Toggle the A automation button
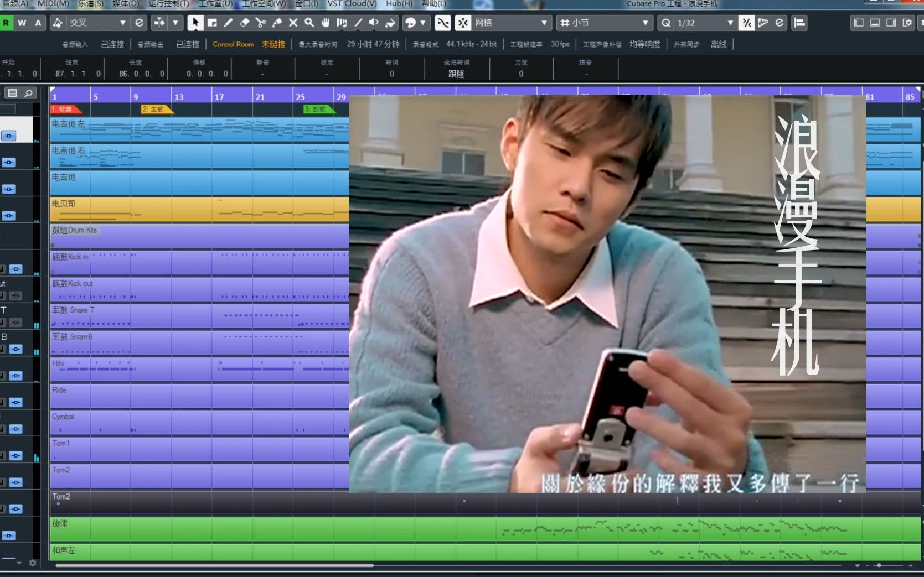 click(38, 23)
